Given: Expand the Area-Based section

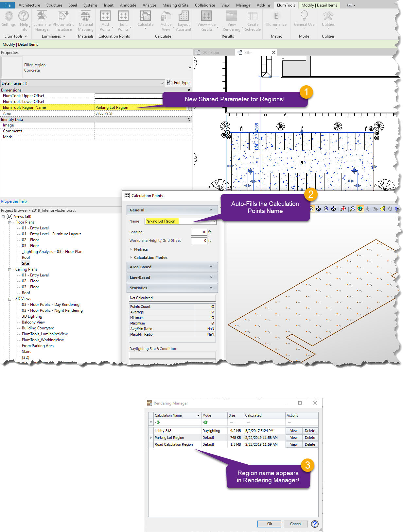Looking at the screenshot, I should coord(211,267).
